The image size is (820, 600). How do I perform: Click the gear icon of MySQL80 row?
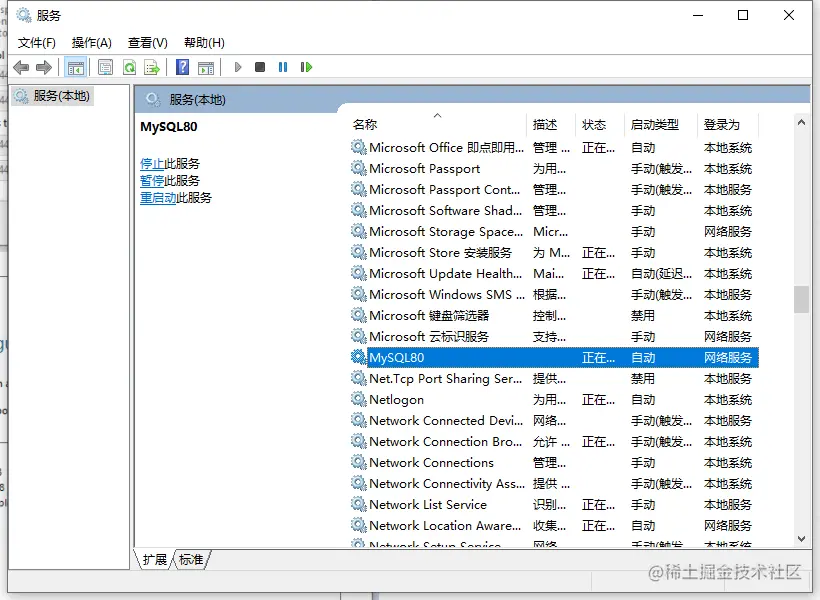[358, 357]
